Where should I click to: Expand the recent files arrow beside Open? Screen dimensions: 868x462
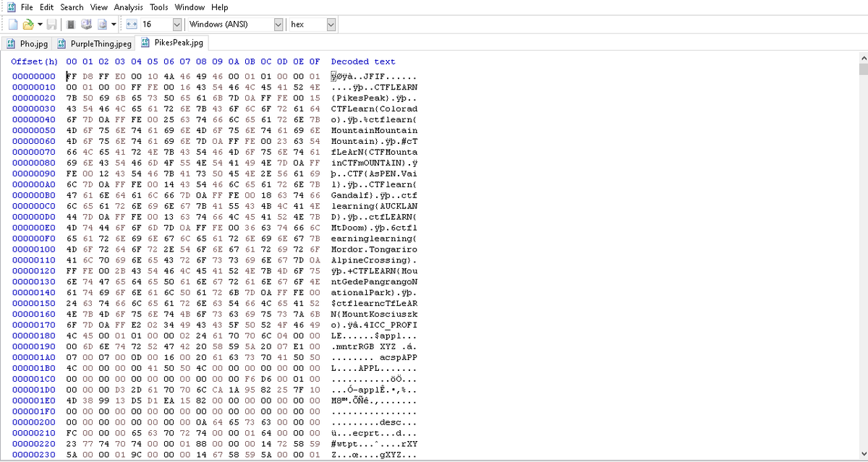pos(40,25)
